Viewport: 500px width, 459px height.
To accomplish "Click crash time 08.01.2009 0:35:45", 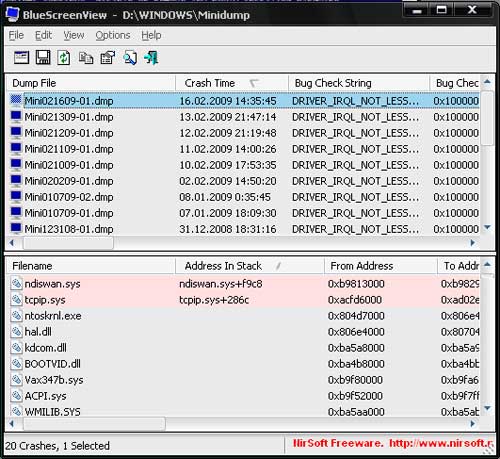I will point(225,197).
